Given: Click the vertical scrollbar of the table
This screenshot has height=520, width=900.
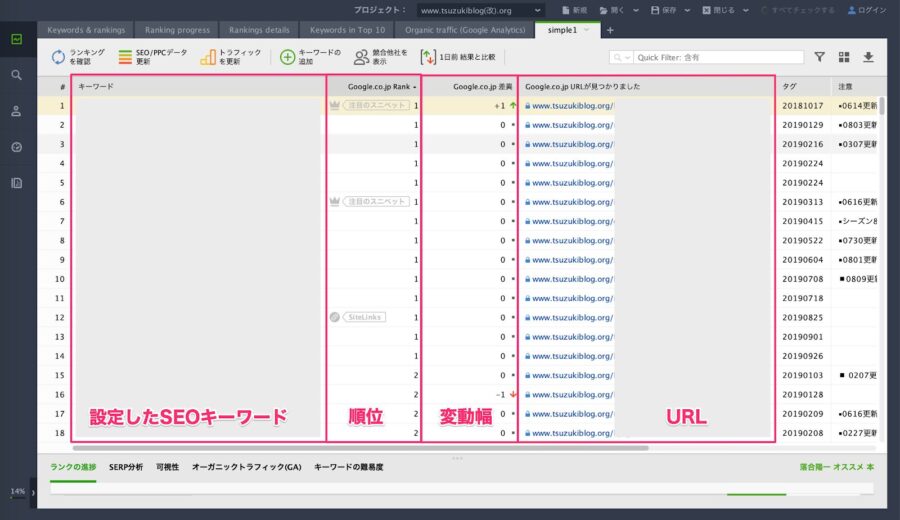Looking at the screenshot, I should [882, 106].
